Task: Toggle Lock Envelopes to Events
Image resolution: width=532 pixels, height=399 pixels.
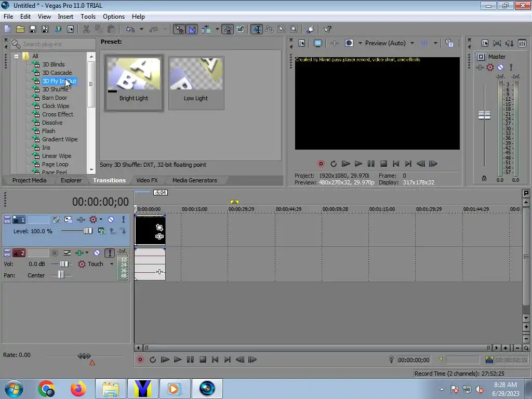Action: point(228,29)
